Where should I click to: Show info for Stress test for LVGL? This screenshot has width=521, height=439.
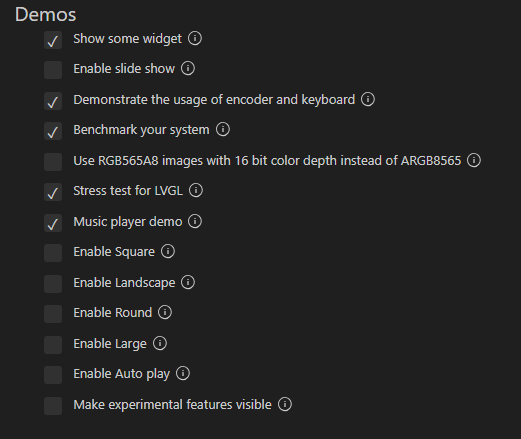[196, 190]
